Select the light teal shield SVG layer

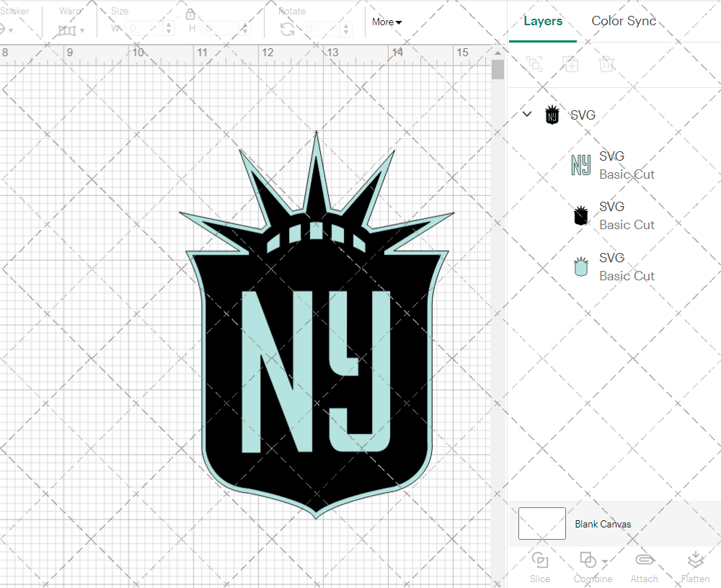click(614, 267)
